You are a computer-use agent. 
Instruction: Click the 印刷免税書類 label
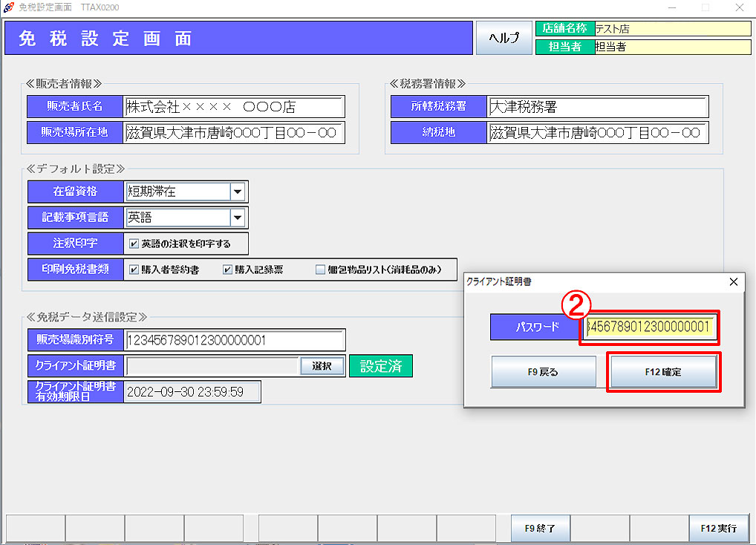click(76, 270)
